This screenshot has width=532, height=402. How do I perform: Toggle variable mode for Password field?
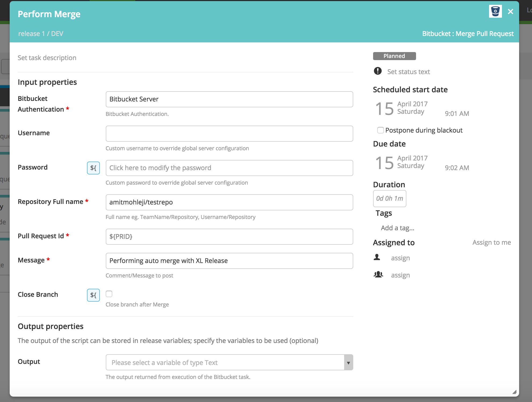[x=93, y=168]
